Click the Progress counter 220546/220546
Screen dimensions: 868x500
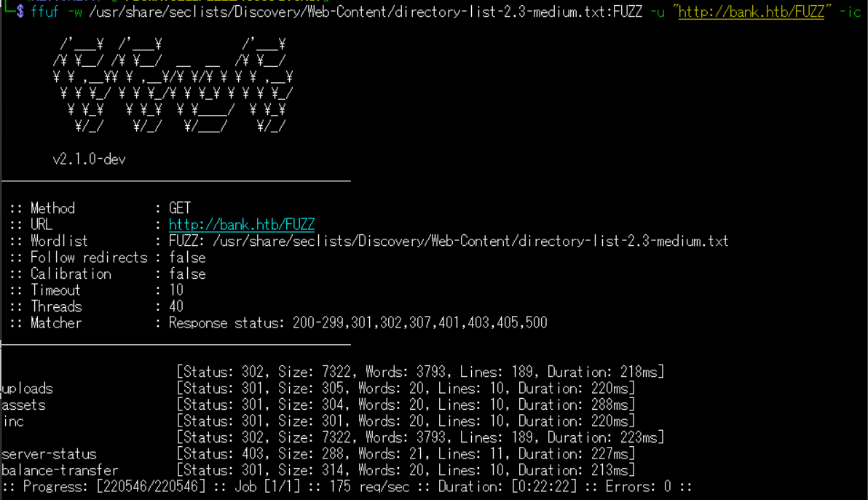click(151, 487)
